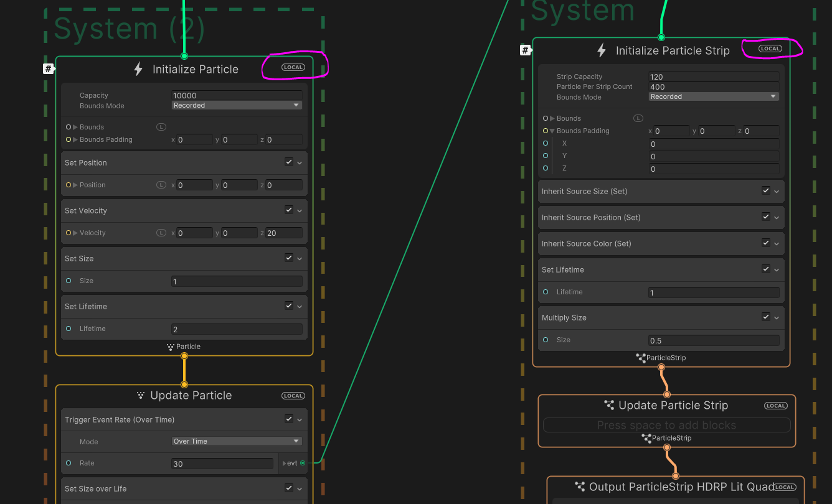Screen dimensions: 832x504
Task: Click the L space badge next to Bounds
Action: 161,127
